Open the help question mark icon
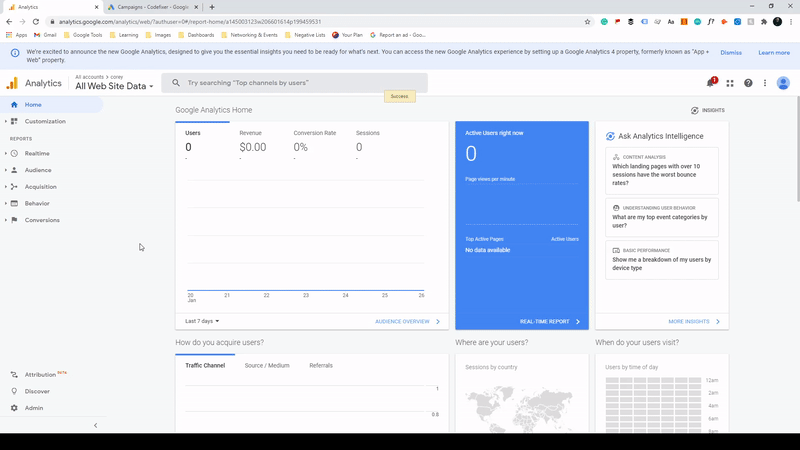 point(748,83)
